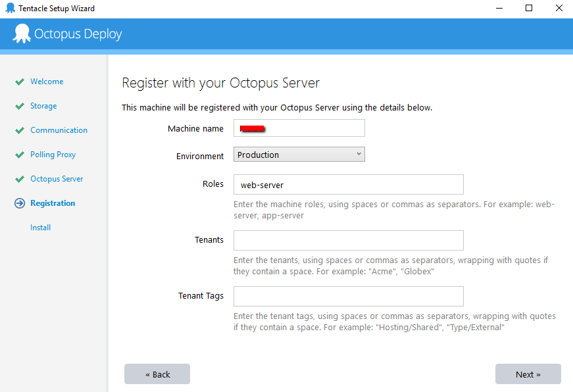Close the Tentacle Setup Wizard window
573x392 pixels.
click(x=559, y=8)
